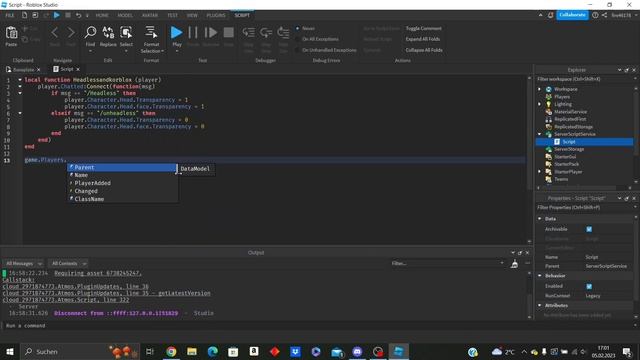
Task: Start the large Play test button
Action: (176, 33)
